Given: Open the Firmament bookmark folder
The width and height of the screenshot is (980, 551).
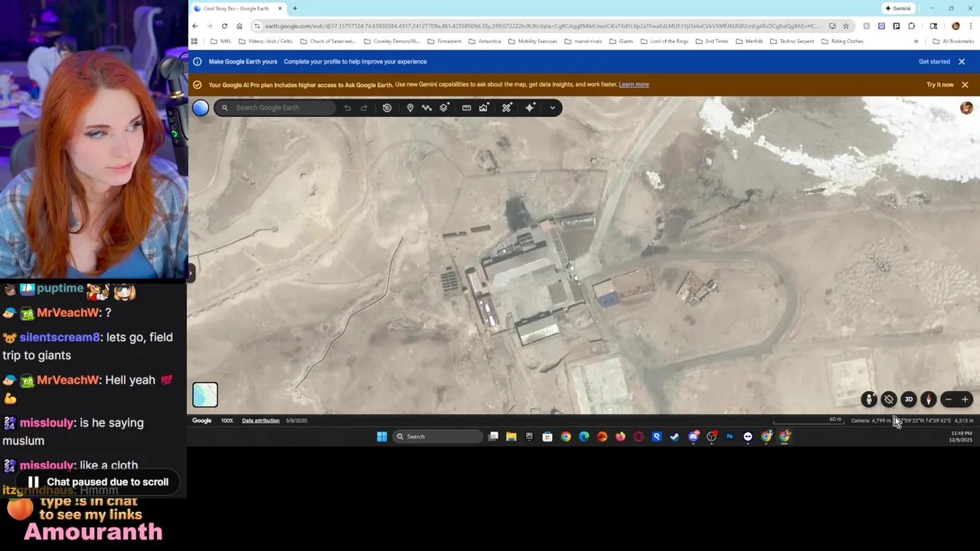Looking at the screenshot, I should tap(444, 41).
